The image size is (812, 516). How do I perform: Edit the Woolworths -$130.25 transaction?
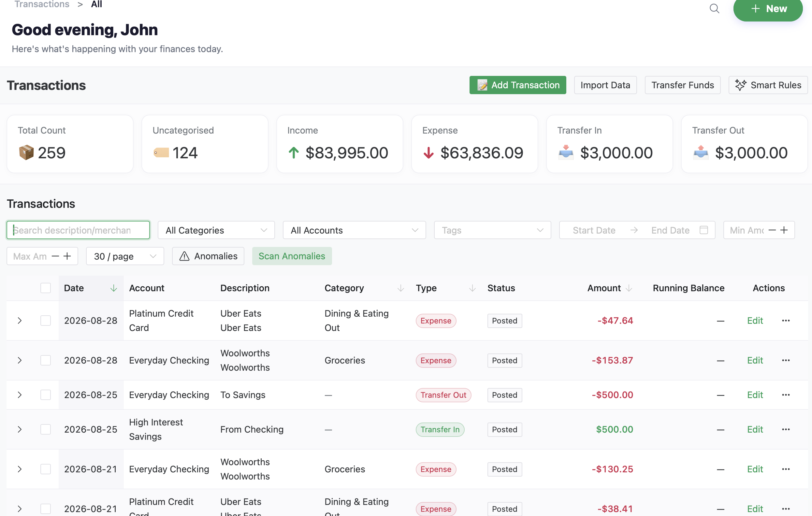point(755,469)
